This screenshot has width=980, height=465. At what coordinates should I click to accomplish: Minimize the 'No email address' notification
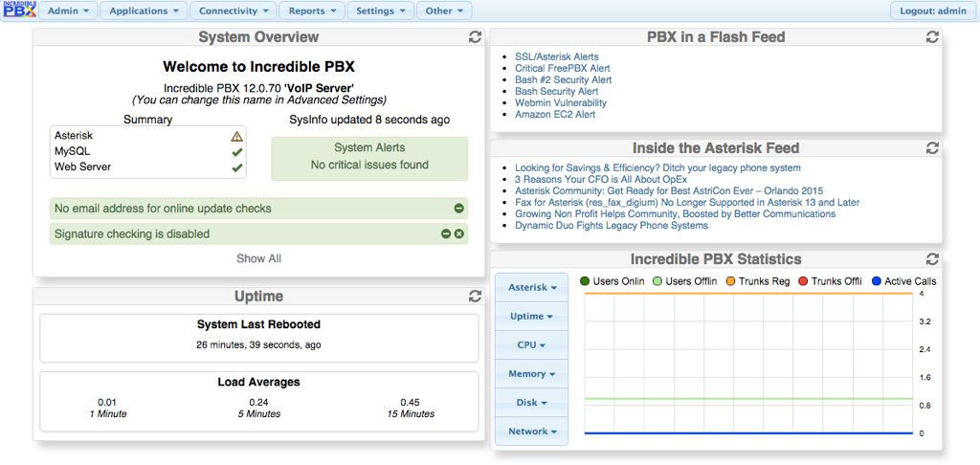pos(458,209)
